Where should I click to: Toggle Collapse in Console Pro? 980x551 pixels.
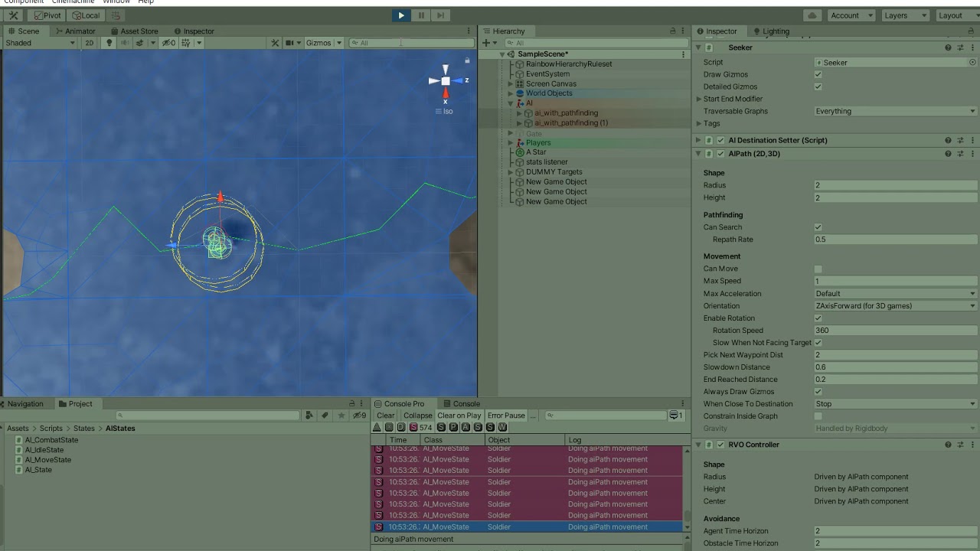click(418, 416)
